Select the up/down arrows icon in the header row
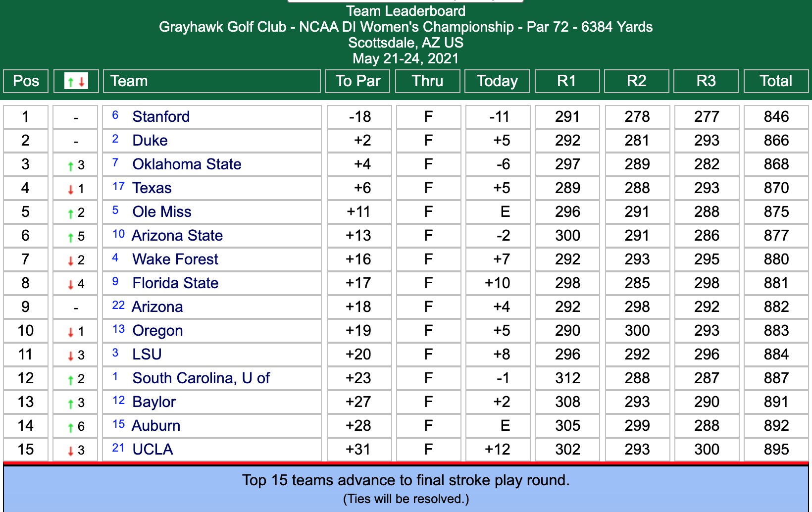This screenshot has width=812, height=512. coord(75,81)
